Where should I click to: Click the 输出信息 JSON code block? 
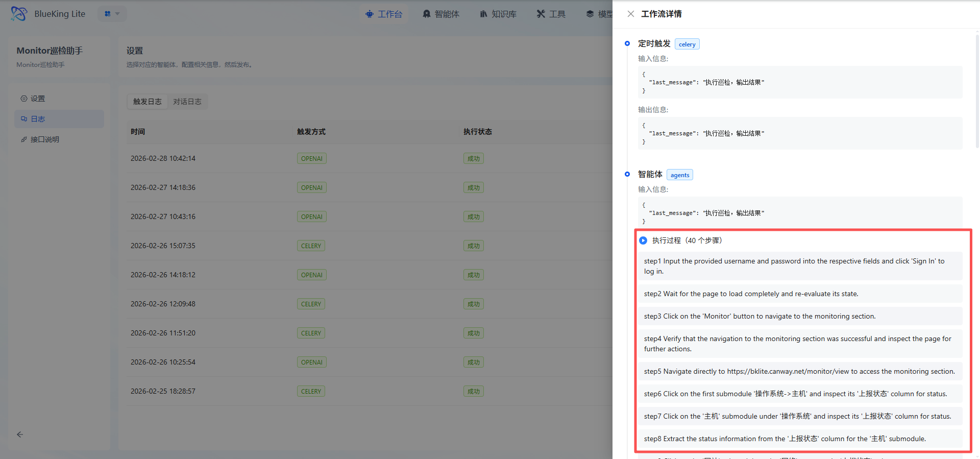tap(800, 133)
